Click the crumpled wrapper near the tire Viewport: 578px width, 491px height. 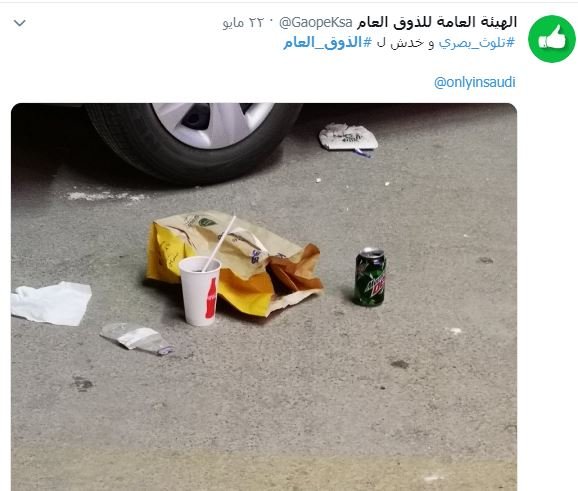click(x=348, y=138)
